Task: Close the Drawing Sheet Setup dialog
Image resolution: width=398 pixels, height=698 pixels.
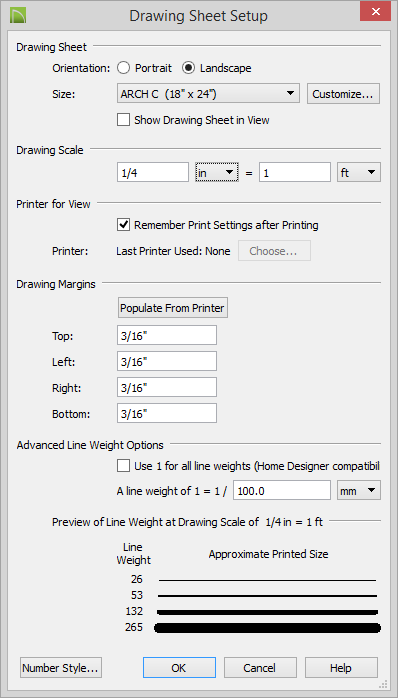Action: point(375,12)
